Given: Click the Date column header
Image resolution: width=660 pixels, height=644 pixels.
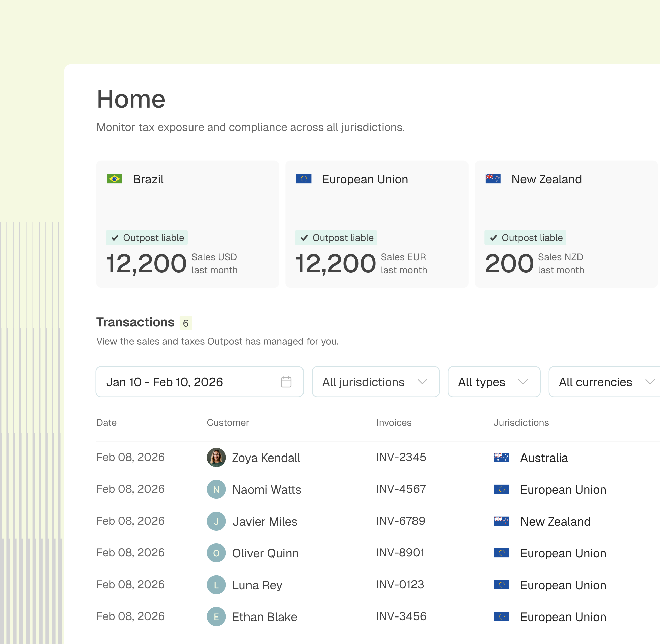Looking at the screenshot, I should 107,422.
